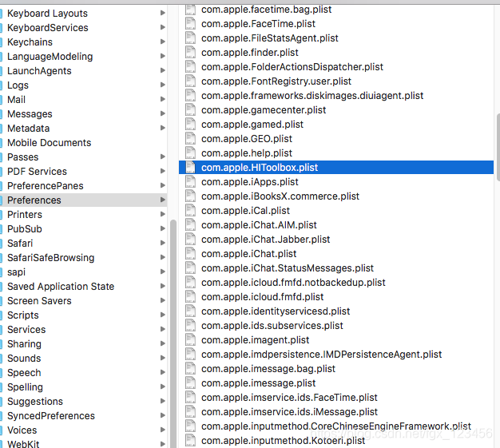The height and width of the screenshot is (448, 500).
Task: Click the document icon of com.apple.FaceTime.plist
Action: (190, 24)
